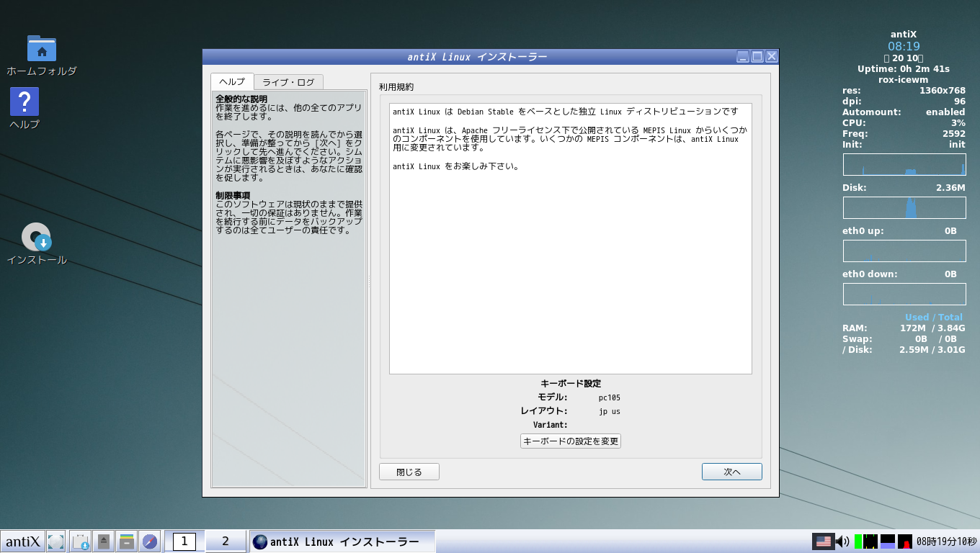
Task: Switch to workspace 2
Action: 226,541
